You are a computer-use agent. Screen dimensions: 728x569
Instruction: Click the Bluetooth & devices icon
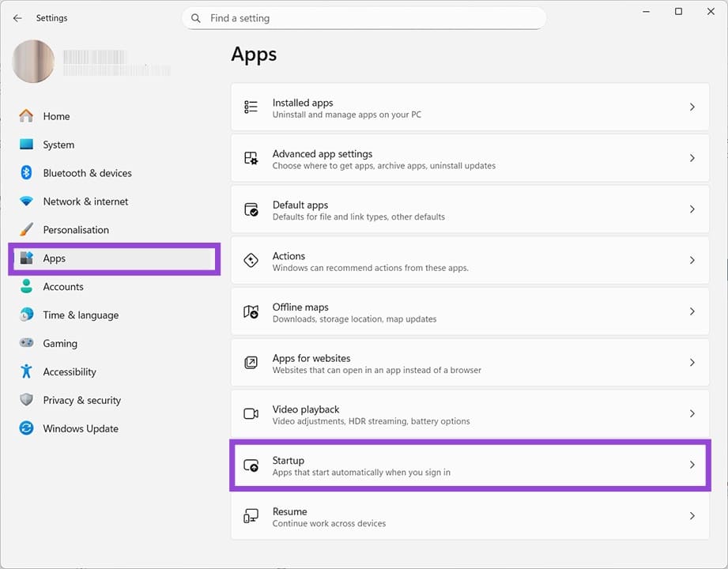tap(27, 173)
